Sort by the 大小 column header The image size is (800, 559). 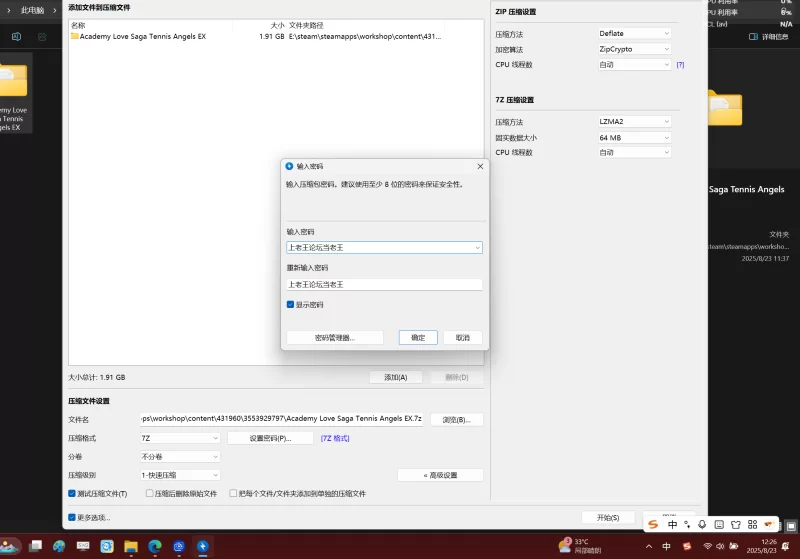pos(278,25)
